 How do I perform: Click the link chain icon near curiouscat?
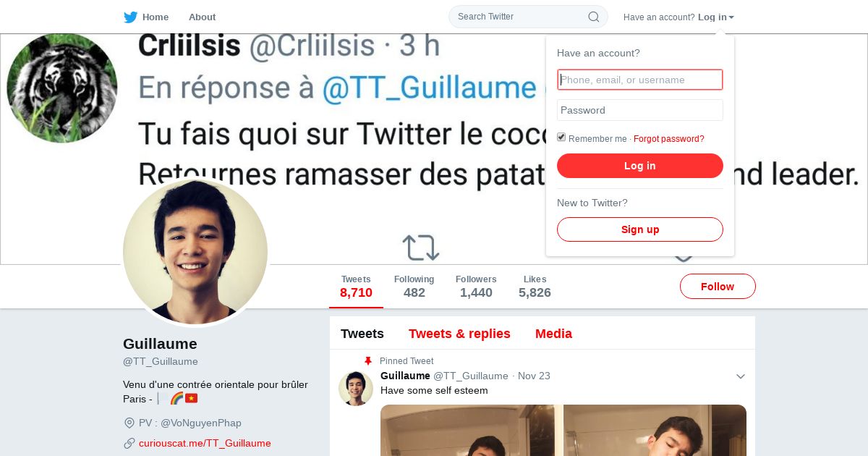click(129, 443)
